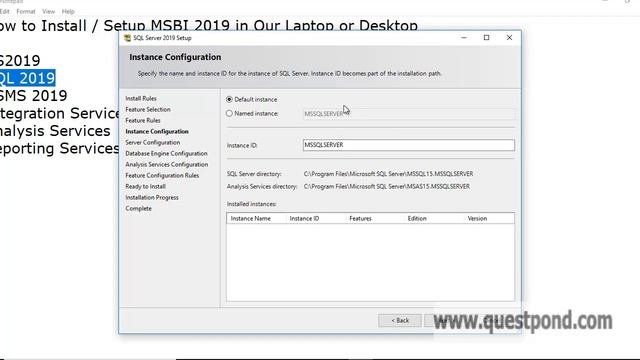Click Complete step in sidebar
Viewport: 640px width, 360px height.
(138, 209)
